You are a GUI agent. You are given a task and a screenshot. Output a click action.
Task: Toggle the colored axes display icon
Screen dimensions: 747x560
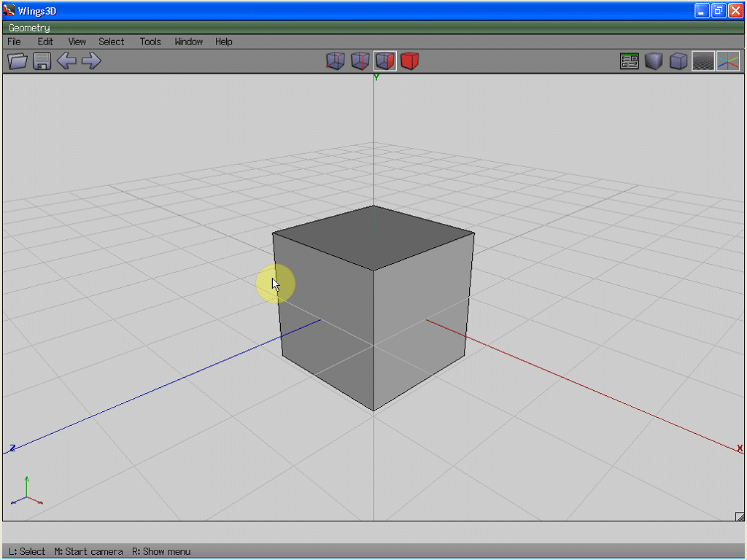click(728, 61)
